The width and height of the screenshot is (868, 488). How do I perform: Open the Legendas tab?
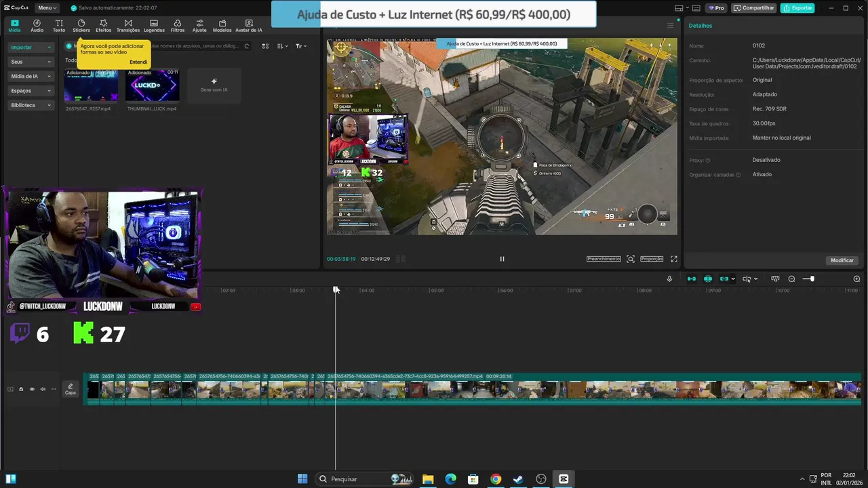(154, 26)
